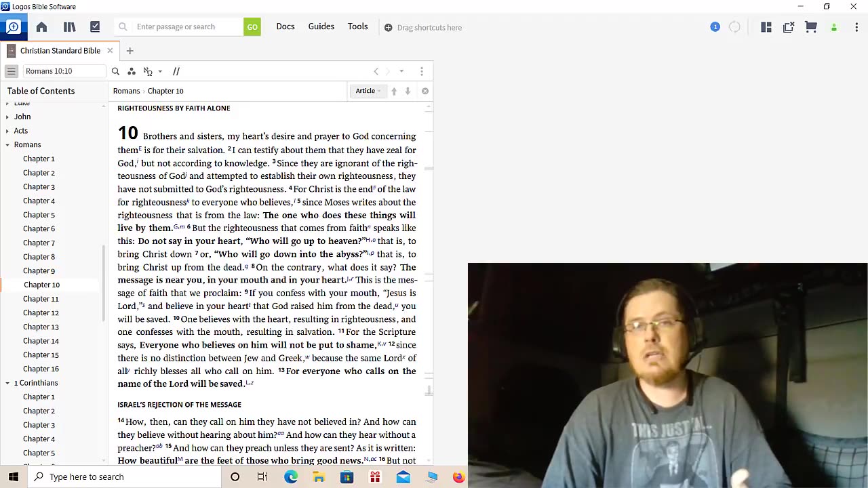Select Romans Chapter 1
This screenshot has height=488, width=868.
pyautogui.click(x=39, y=159)
